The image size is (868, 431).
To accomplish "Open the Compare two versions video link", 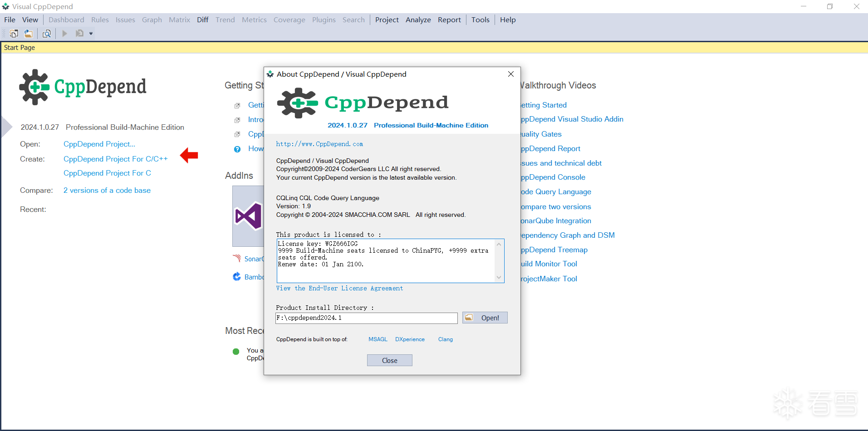I will (x=556, y=207).
